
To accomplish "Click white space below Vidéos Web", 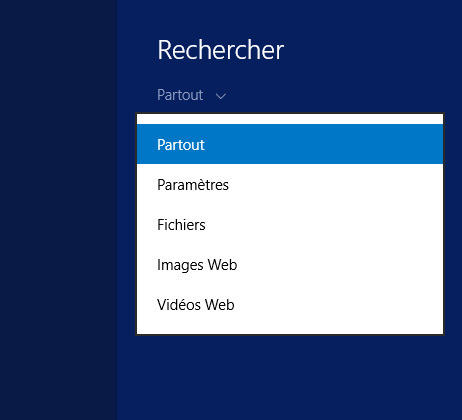I will 290,329.
